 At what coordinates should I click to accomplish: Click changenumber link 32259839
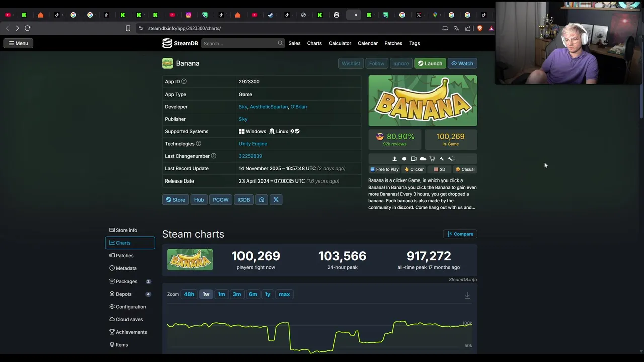[x=250, y=156]
